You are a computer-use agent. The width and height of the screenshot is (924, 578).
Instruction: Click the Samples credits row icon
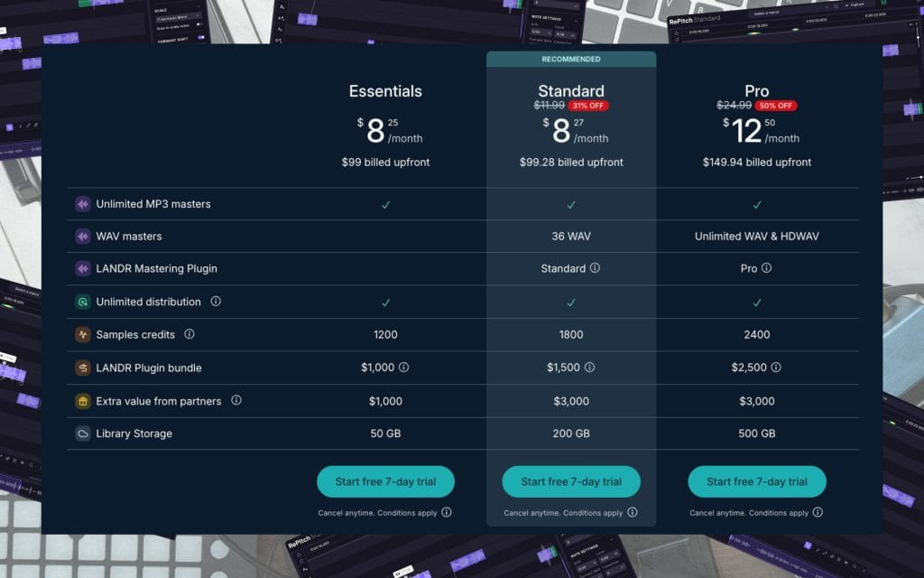[x=83, y=335]
